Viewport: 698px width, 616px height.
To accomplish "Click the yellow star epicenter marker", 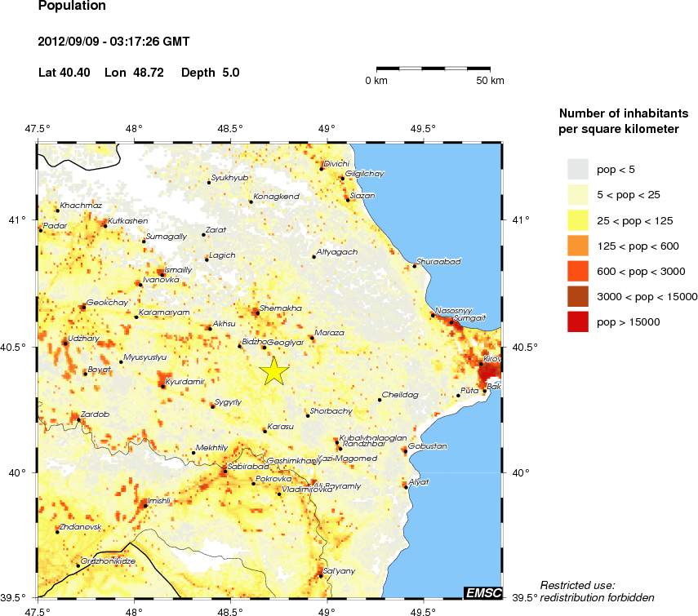I will tap(274, 371).
